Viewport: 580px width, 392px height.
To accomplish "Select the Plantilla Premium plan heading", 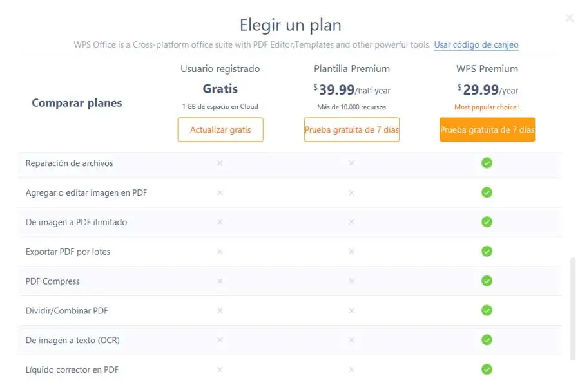I will pos(352,69).
